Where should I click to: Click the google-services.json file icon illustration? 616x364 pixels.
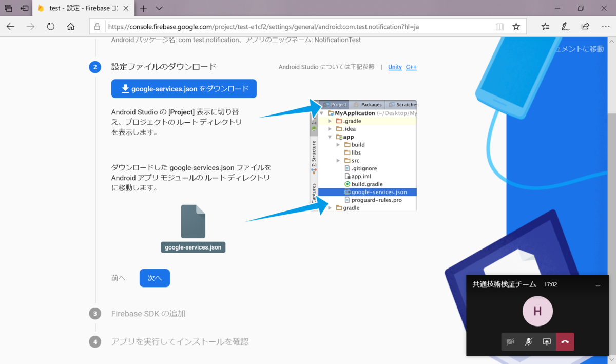(193, 221)
